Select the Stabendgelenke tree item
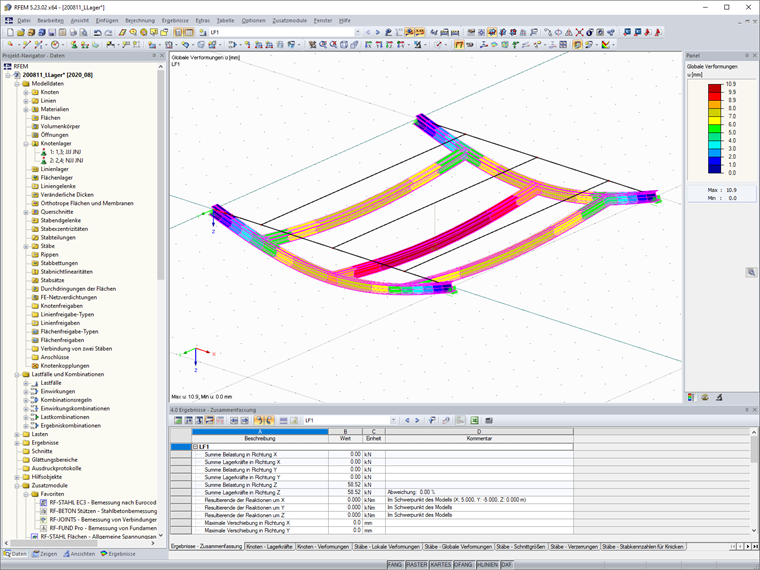This screenshot has width=760, height=570. [x=61, y=221]
